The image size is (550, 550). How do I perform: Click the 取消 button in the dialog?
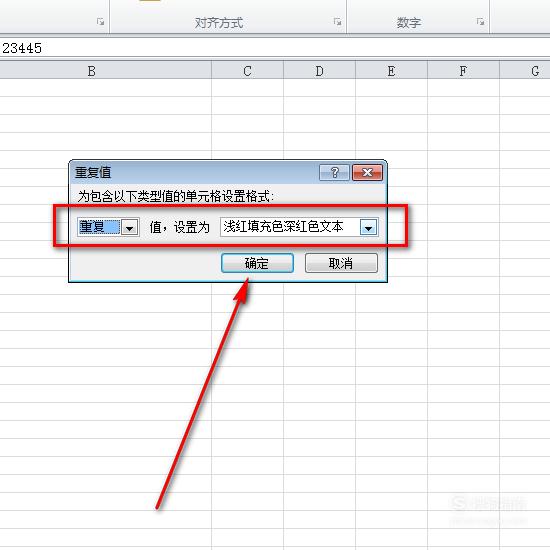click(341, 263)
